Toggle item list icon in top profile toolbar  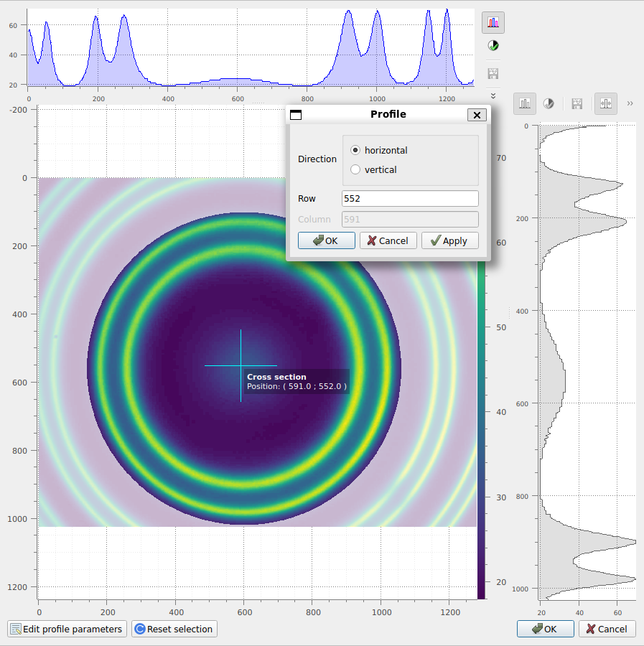click(x=493, y=22)
